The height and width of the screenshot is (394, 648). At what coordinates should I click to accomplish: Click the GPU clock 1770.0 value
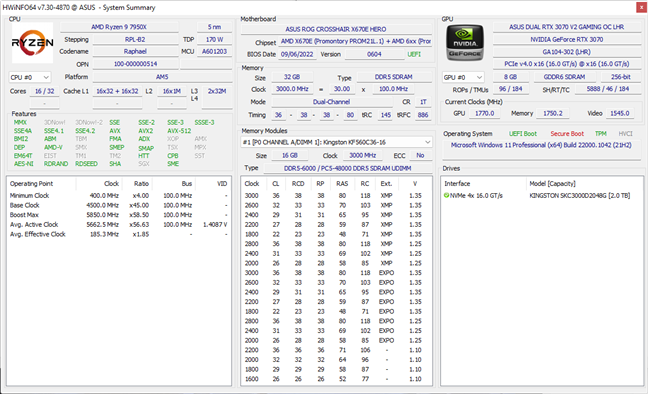coord(484,113)
